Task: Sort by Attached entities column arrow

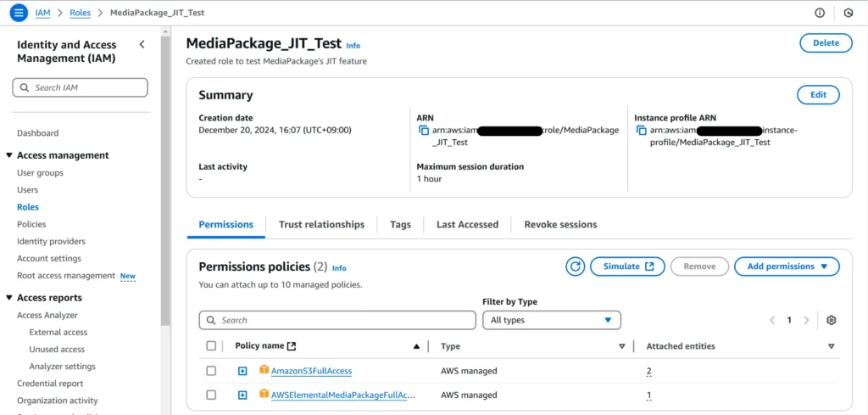Action: click(x=831, y=346)
